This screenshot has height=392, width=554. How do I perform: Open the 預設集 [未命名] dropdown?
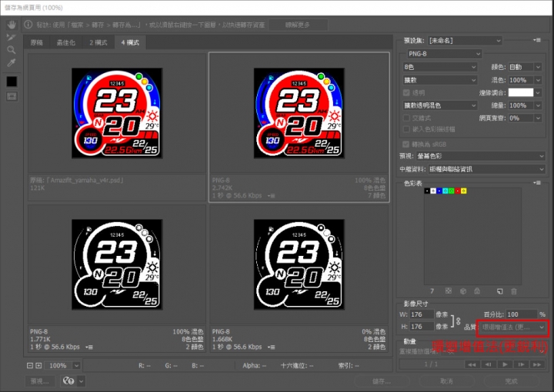465,41
